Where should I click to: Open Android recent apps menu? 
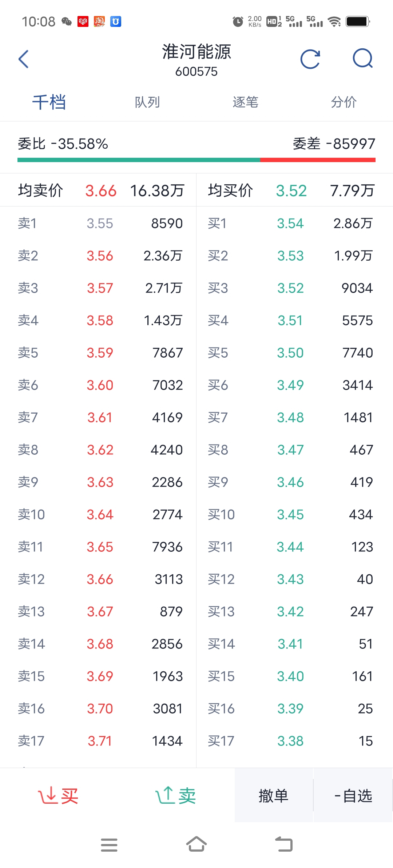pos(109,845)
